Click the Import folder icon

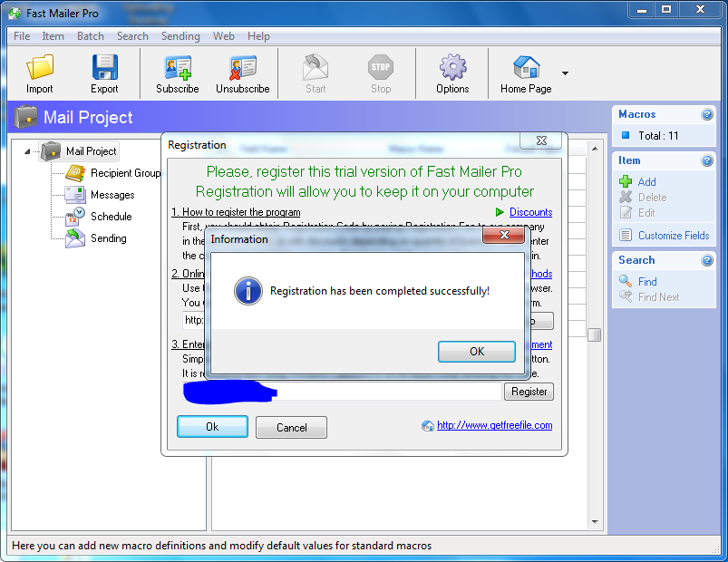[x=40, y=67]
